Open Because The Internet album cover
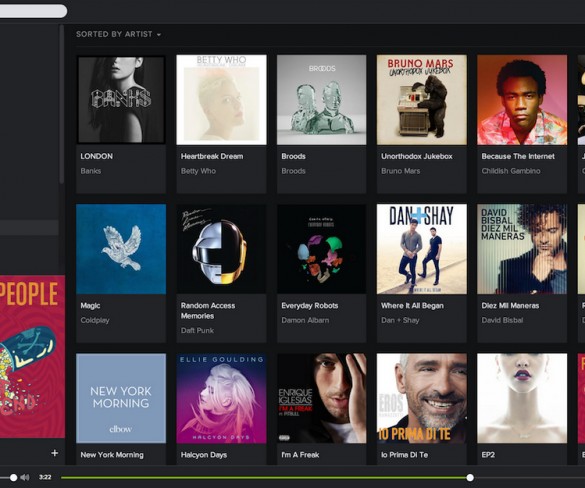Image resolution: width=585 pixels, height=488 pixels. [x=522, y=100]
